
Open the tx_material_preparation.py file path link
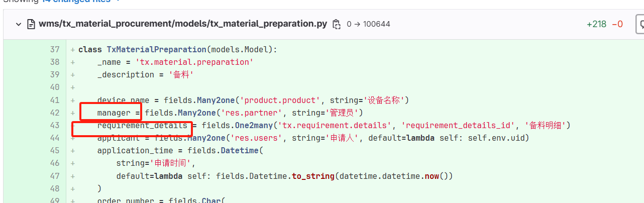[183, 24]
